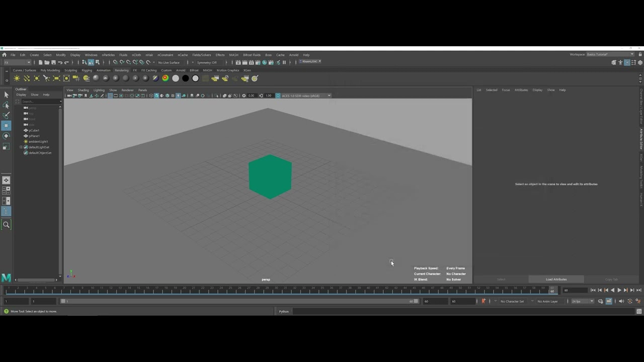Click the Load Attributes button
This screenshot has height=362, width=644.
coord(556,280)
